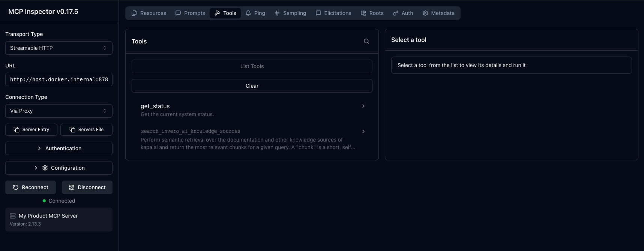Go to the Roots tab

click(x=372, y=13)
